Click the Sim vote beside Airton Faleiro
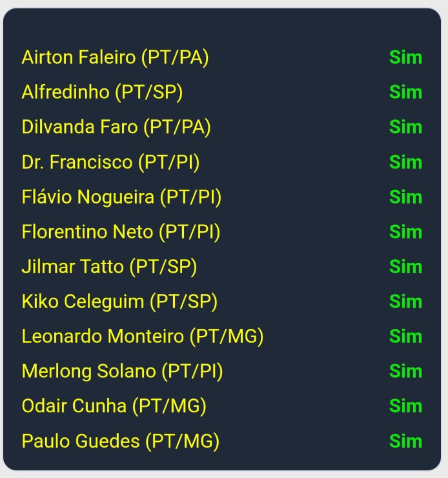The height and width of the screenshot is (478, 448). coord(405,57)
